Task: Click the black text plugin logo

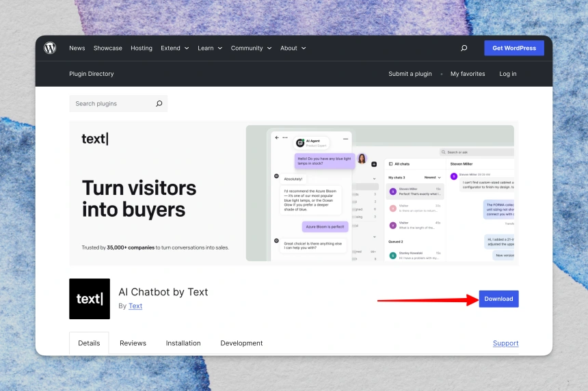Action: [x=90, y=299]
